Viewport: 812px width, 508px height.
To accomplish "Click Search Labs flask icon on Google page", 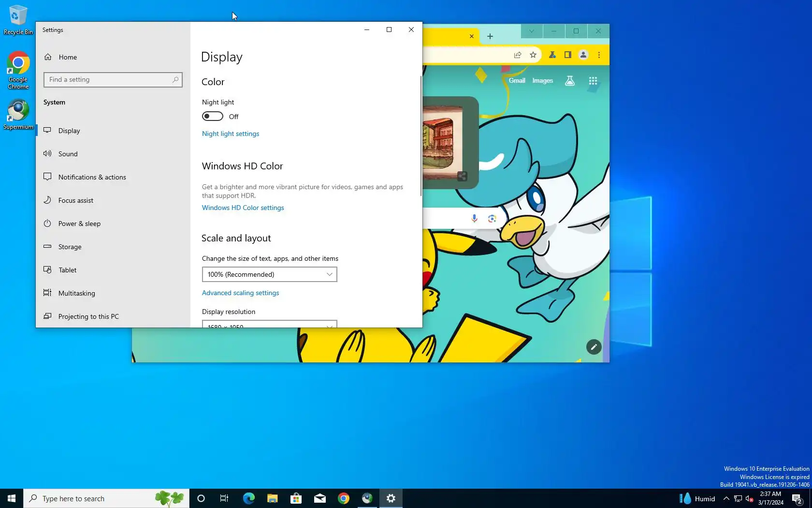I will pos(570,81).
